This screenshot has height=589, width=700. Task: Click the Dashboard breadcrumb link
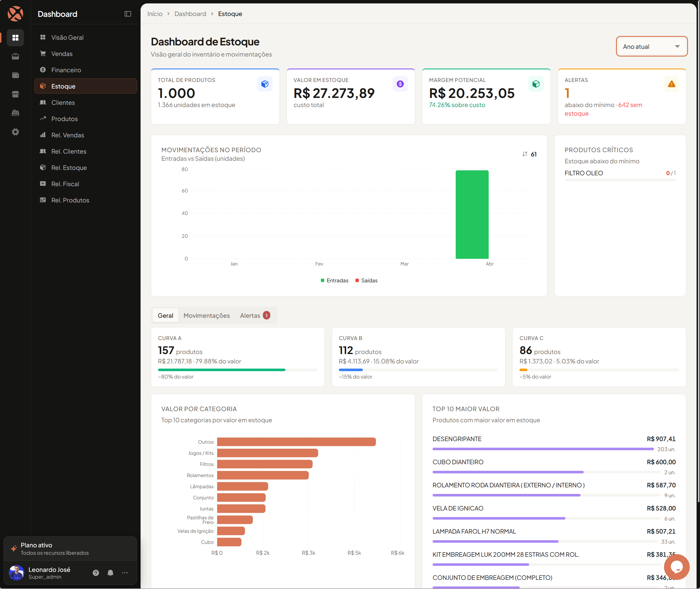190,14
